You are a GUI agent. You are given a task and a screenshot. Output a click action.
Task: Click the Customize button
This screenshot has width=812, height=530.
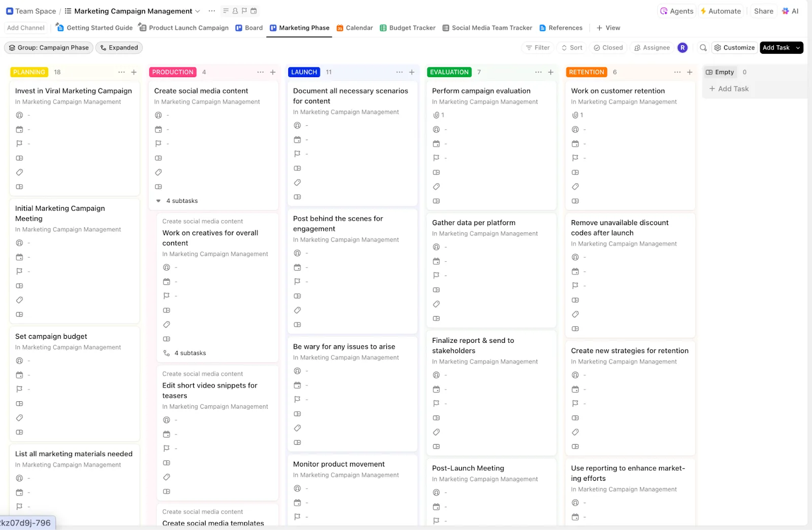coord(734,48)
